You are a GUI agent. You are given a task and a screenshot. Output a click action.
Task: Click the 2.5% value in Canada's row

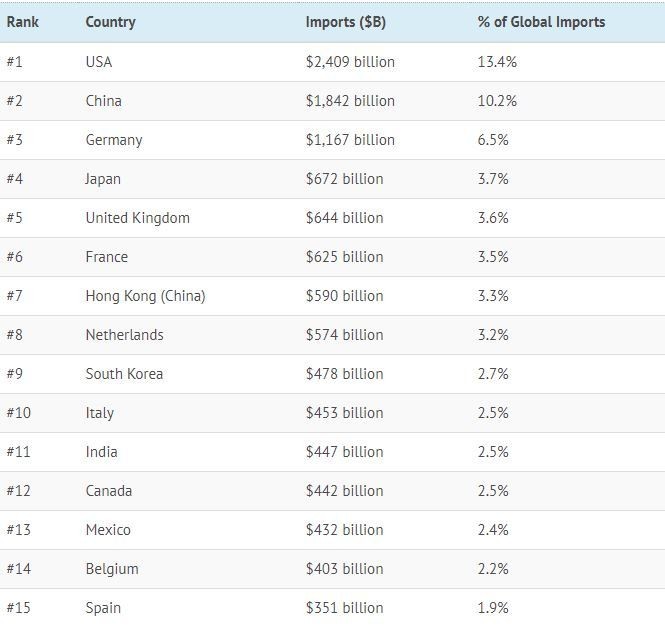(493, 491)
